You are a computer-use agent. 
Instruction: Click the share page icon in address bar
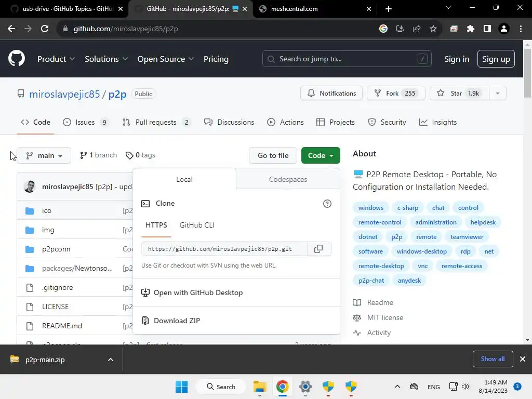417,29
